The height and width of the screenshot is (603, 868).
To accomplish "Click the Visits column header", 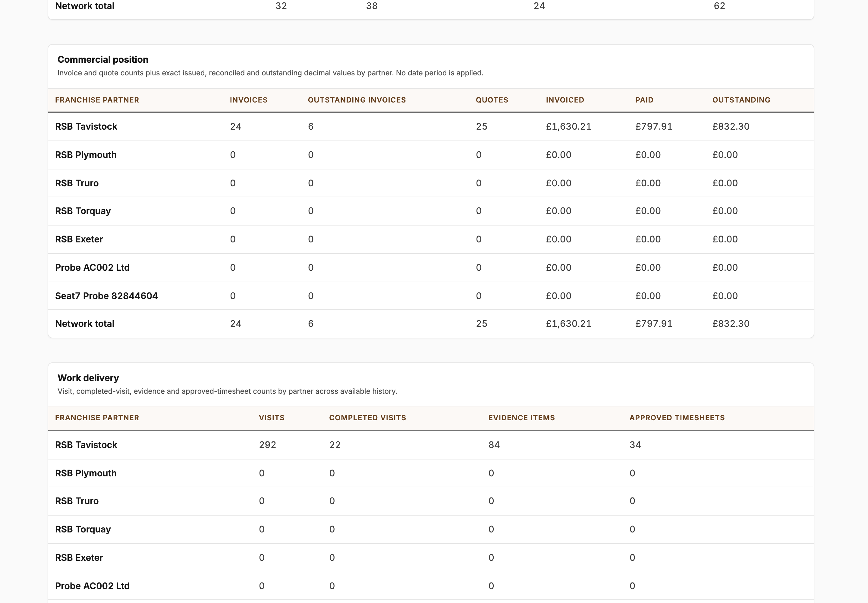I will [272, 418].
